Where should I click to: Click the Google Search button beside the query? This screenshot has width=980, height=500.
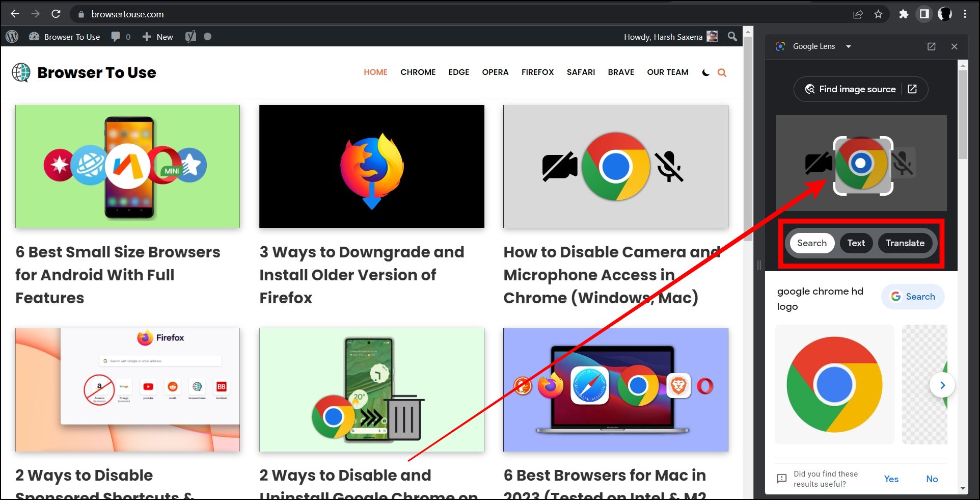tap(913, 297)
